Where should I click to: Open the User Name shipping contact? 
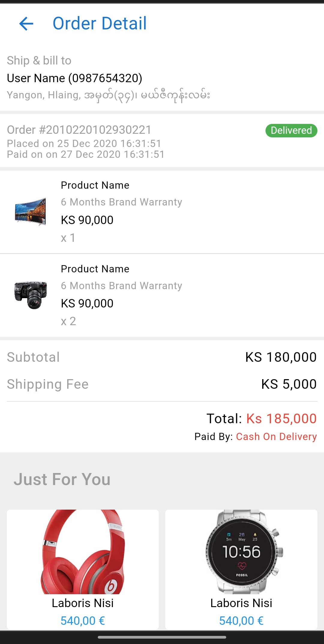coord(74,78)
